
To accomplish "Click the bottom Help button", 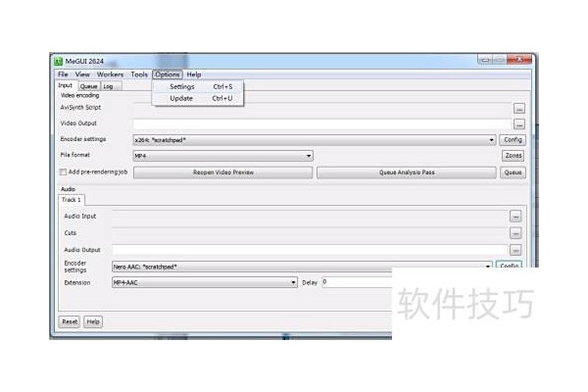I will tap(93, 321).
